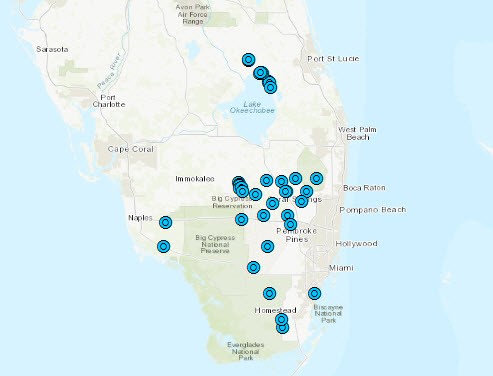Click the West Palm Beach label
Viewport: 493px width, 376px height.
pos(357,133)
